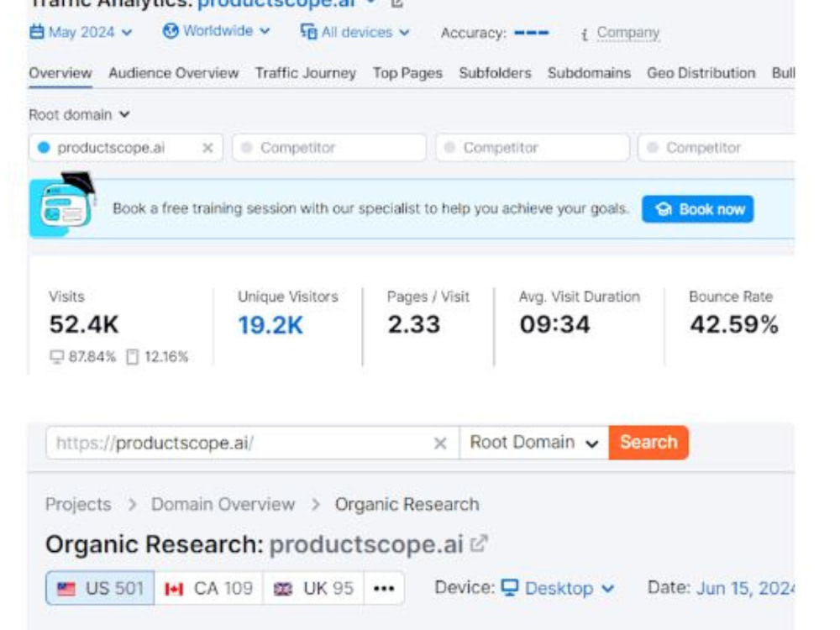
Task: Click the calendar icon beside May 2024
Action: click(x=36, y=32)
